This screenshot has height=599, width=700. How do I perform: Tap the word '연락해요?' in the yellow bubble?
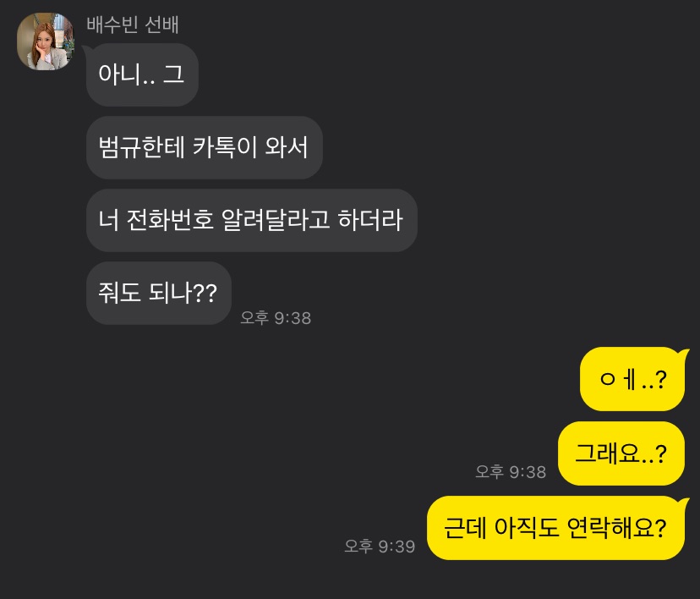point(616,528)
